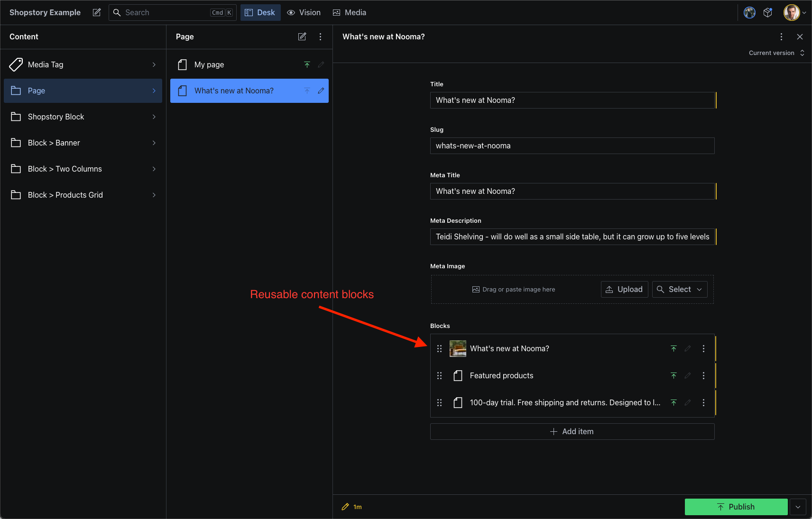Open the document three-dot actions menu
Viewport: 812px width, 519px height.
[x=781, y=36]
